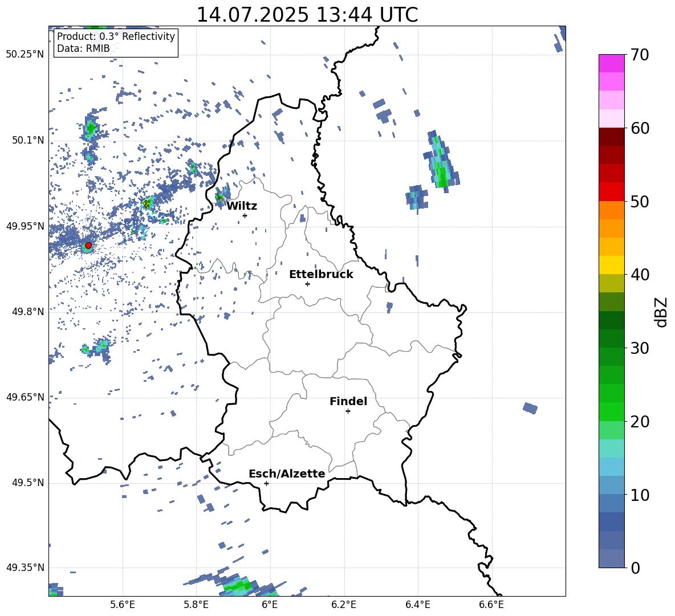Click the isolated blue echo near 6.7°E
The width and height of the screenshot is (675, 616).
pyautogui.click(x=530, y=408)
